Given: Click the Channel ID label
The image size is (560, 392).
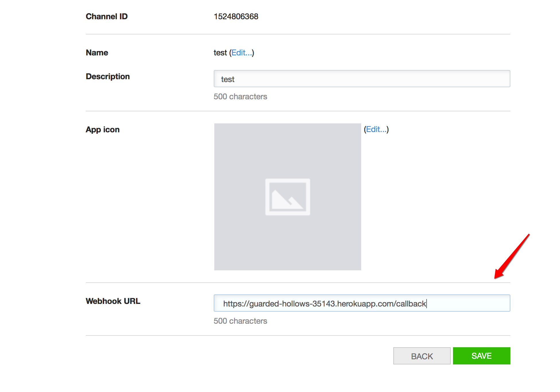Looking at the screenshot, I should click(106, 16).
